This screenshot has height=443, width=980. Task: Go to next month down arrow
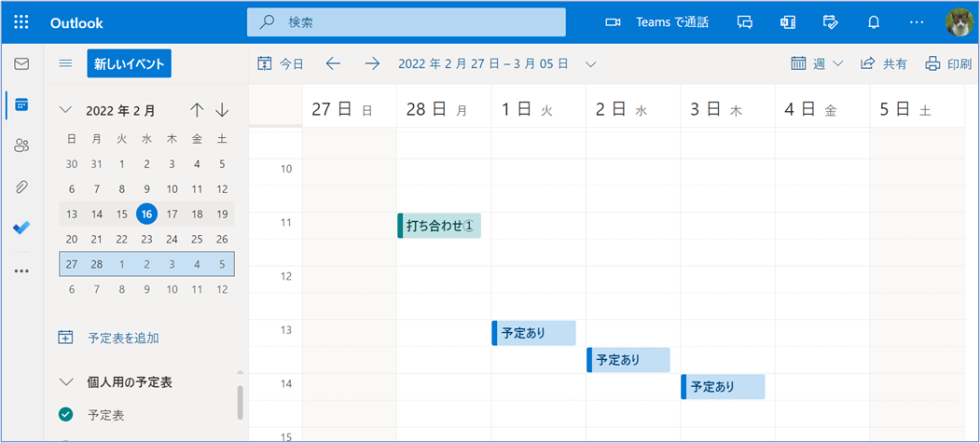[x=222, y=111]
